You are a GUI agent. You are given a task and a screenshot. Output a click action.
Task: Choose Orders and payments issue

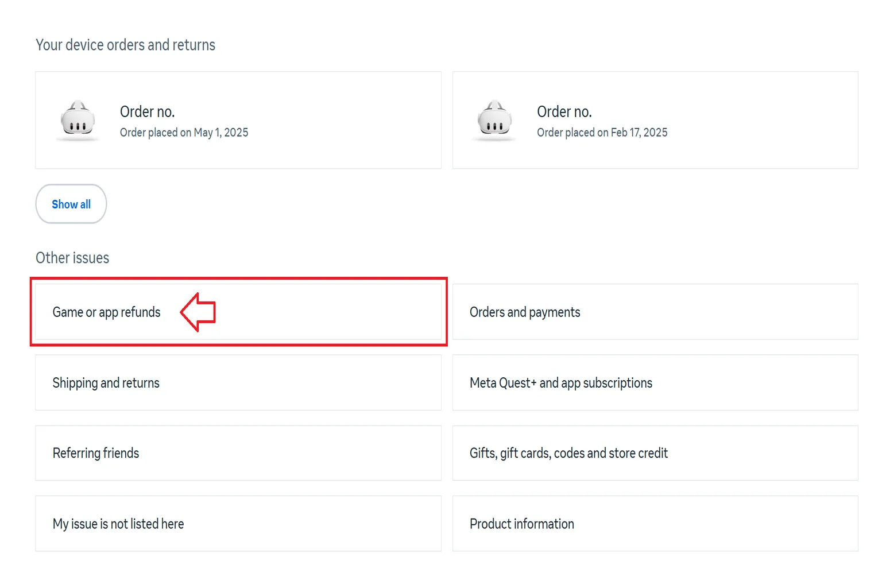[x=655, y=312]
